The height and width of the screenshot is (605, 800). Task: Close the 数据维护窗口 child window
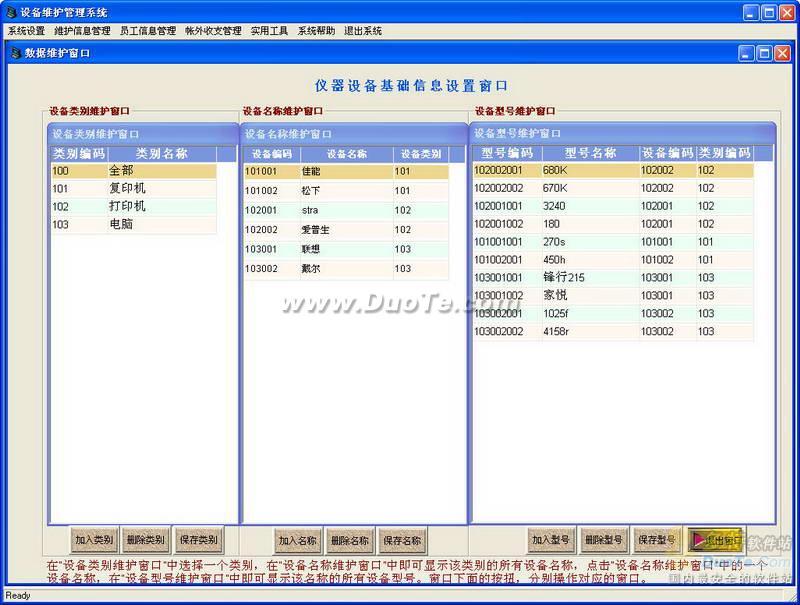[x=782, y=53]
